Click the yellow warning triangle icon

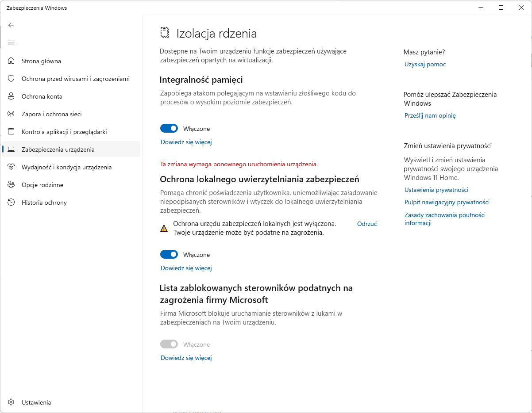(164, 228)
